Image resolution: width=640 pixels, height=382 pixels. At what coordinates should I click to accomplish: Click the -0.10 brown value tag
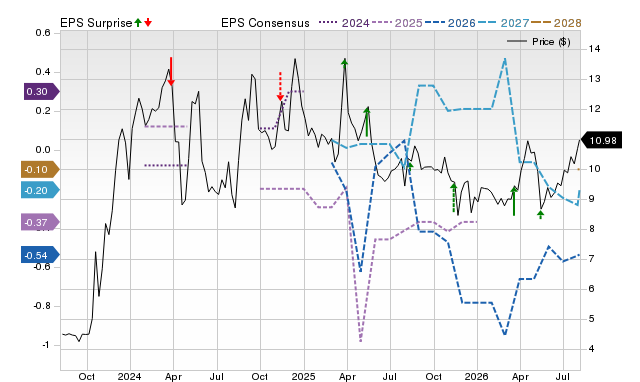tap(40, 169)
